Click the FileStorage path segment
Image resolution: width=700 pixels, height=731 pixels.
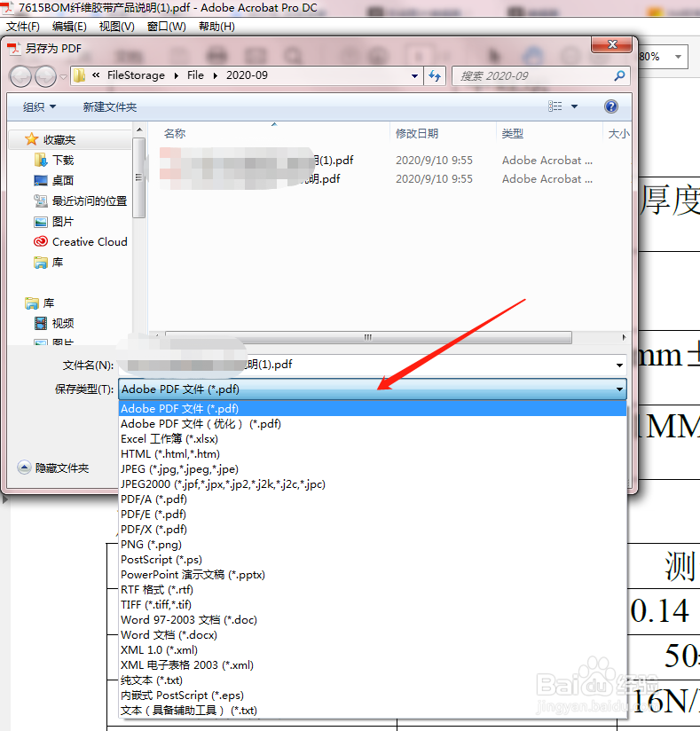tap(136, 75)
